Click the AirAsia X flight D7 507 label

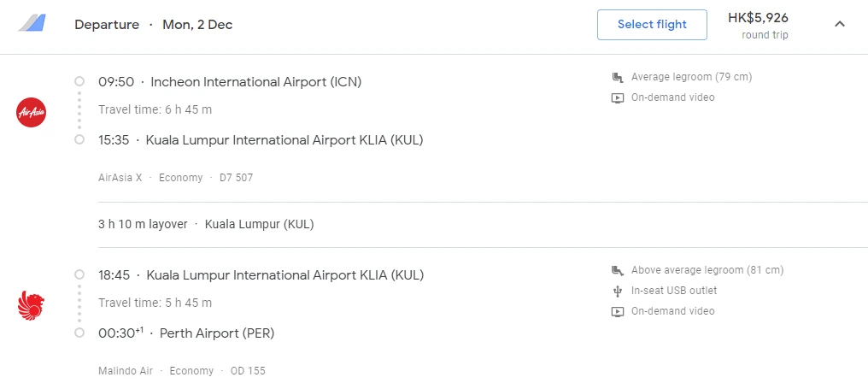point(175,178)
